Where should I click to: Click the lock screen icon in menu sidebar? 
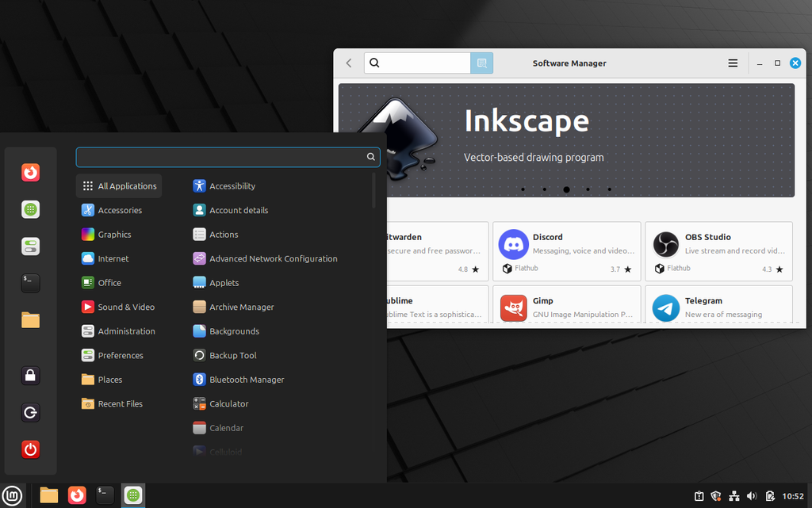point(31,376)
